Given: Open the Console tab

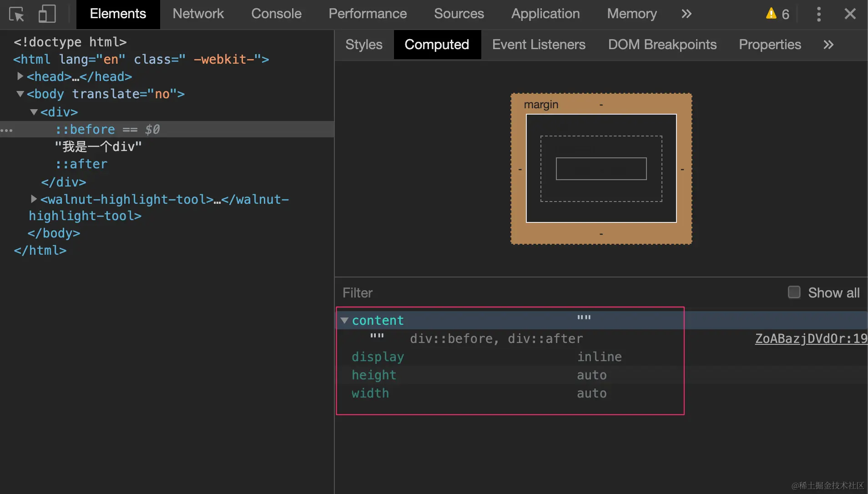Looking at the screenshot, I should 276,14.
